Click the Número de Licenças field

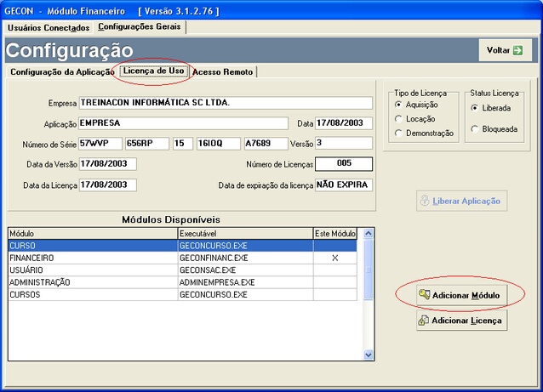(x=344, y=164)
